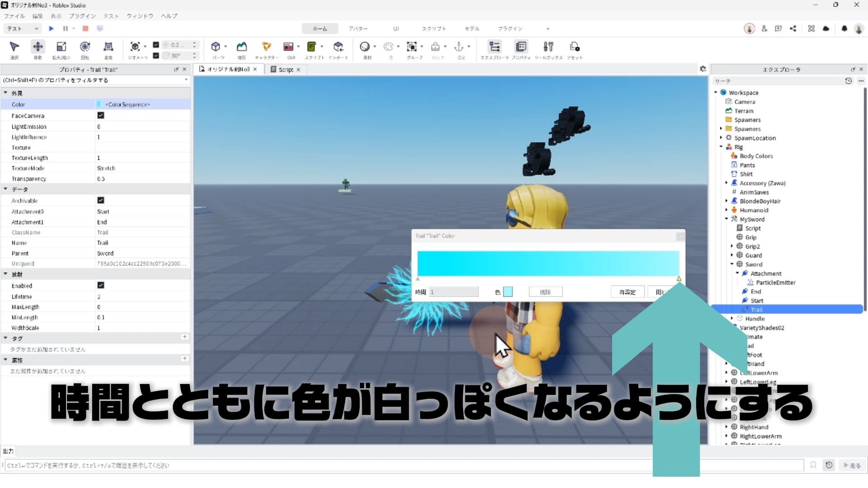Expand the Grip2 tree item
This screenshot has width=868, height=488.
[732, 246]
